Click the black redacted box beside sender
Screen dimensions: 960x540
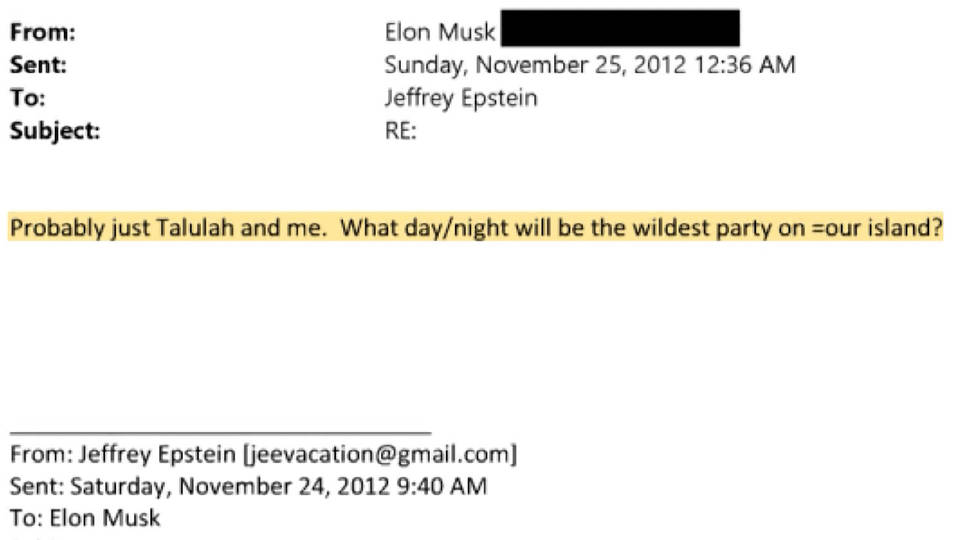click(620, 29)
